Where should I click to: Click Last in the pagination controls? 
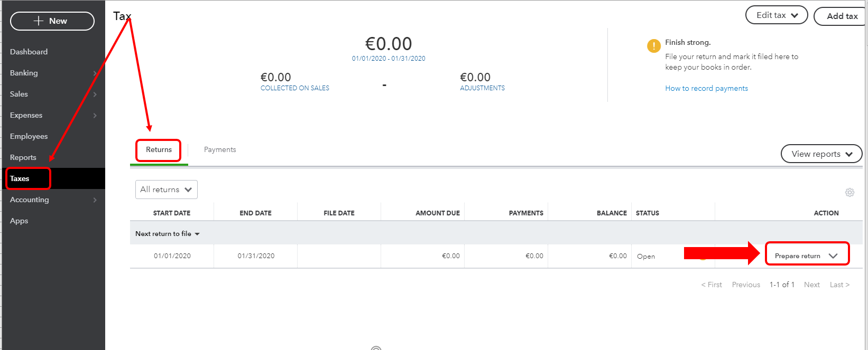[x=839, y=285]
